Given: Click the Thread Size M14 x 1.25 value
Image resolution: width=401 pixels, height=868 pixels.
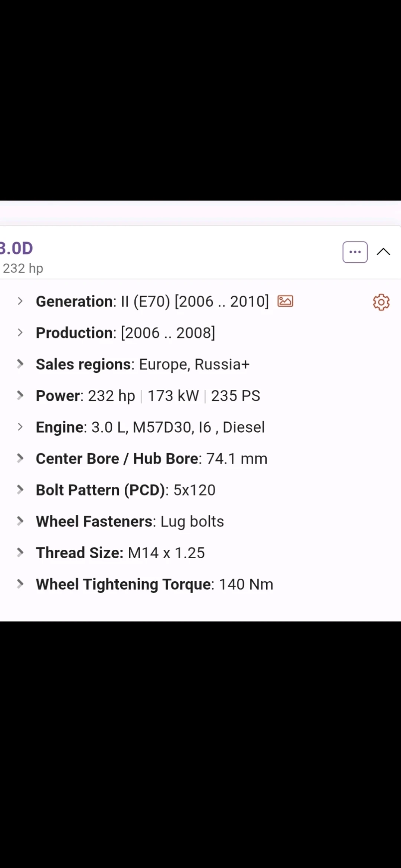Looking at the screenshot, I should click(x=166, y=552).
